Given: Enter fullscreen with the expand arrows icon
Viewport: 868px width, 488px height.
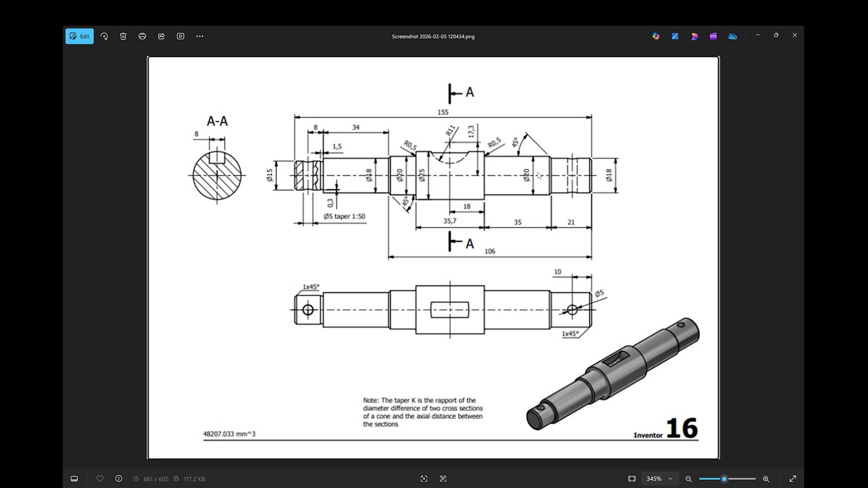Looking at the screenshot, I should 792,479.
